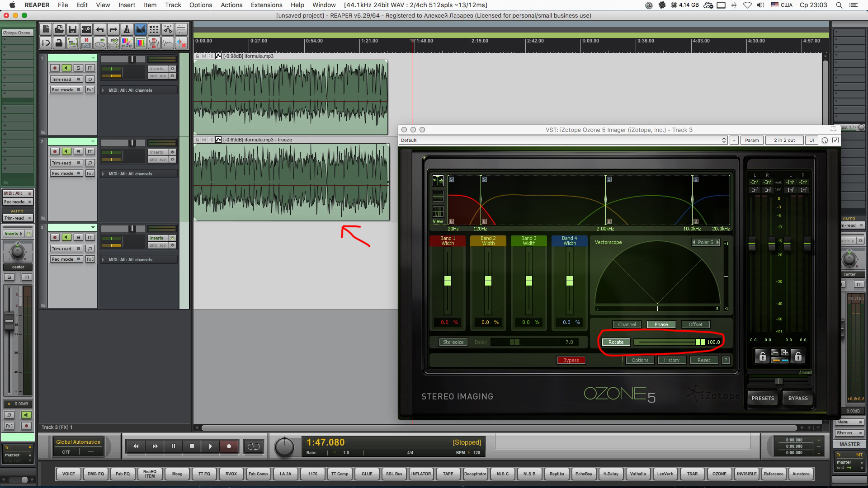Open track 1 Rec mode dropdown
868x488 pixels.
coord(66,90)
